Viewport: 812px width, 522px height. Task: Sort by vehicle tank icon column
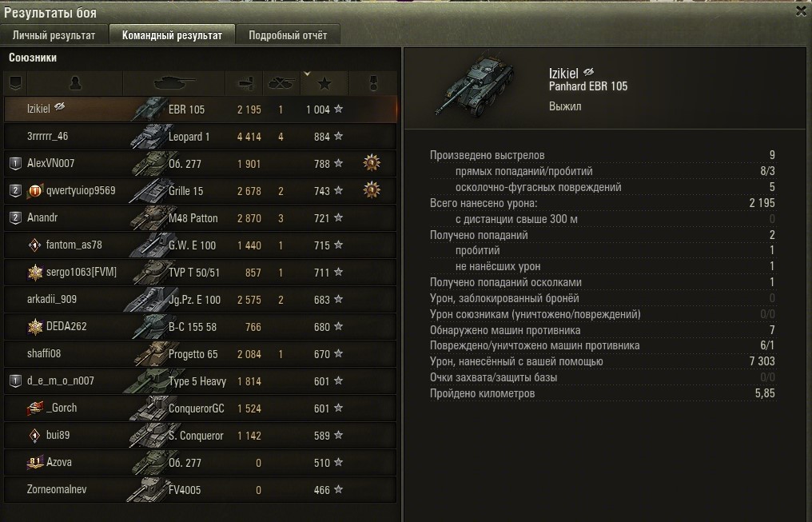(x=174, y=83)
